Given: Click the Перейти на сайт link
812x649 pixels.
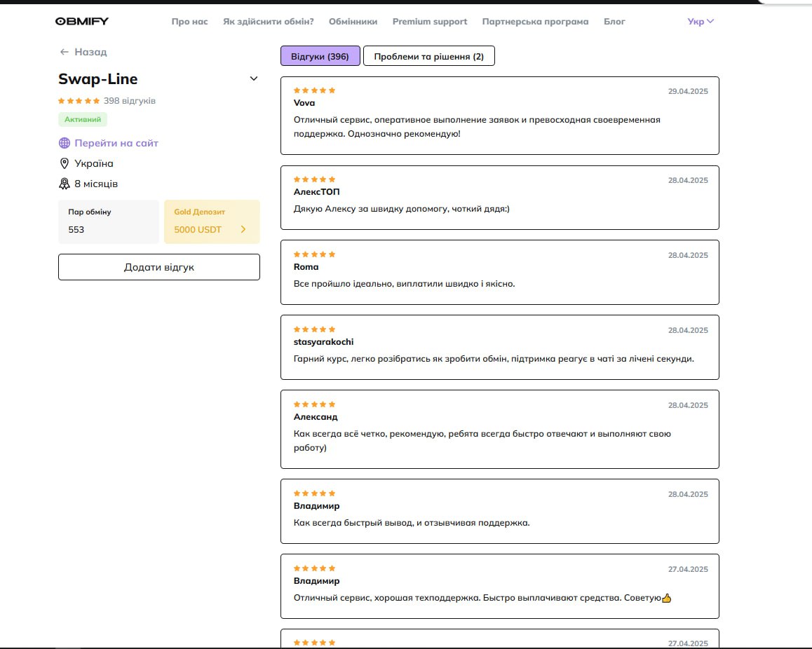Looking at the screenshot, I should tap(116, 143).
